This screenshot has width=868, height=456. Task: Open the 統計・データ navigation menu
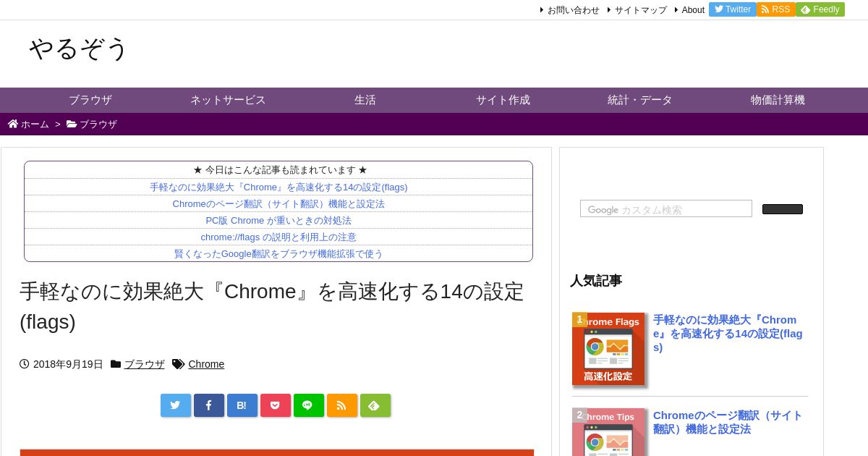[x=640, y=100]
